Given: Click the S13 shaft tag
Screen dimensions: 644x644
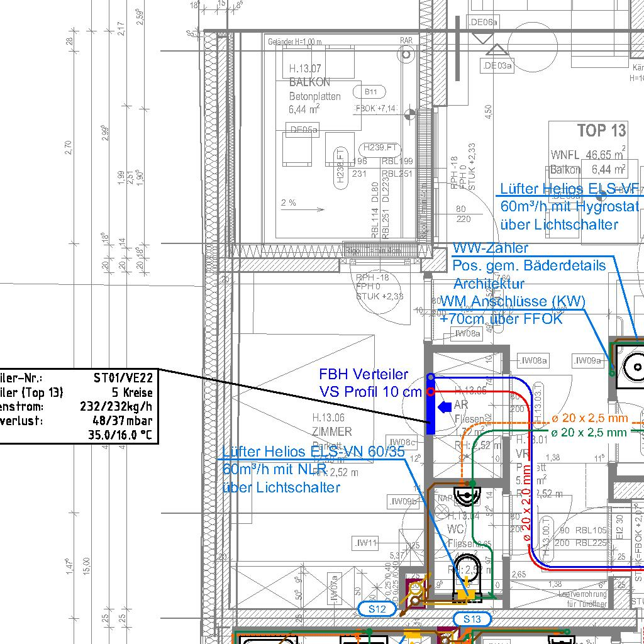Looking at the screenshot, I should click(472, 619).
